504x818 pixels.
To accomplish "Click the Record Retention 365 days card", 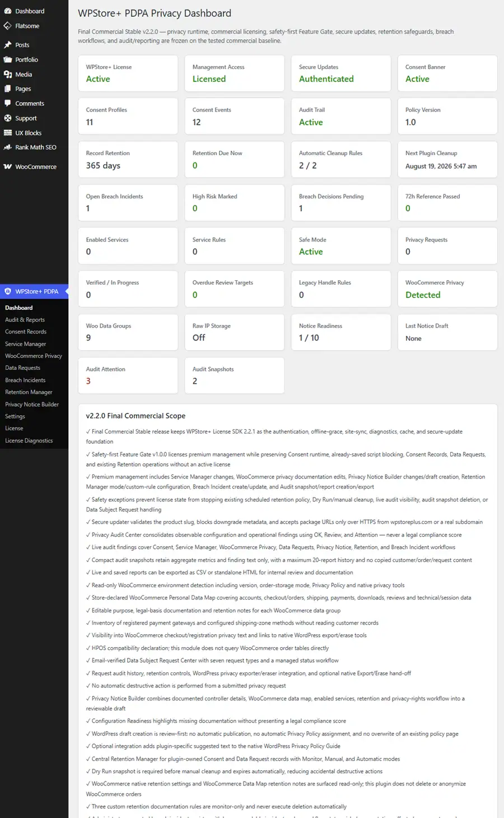I will [128, 160].
